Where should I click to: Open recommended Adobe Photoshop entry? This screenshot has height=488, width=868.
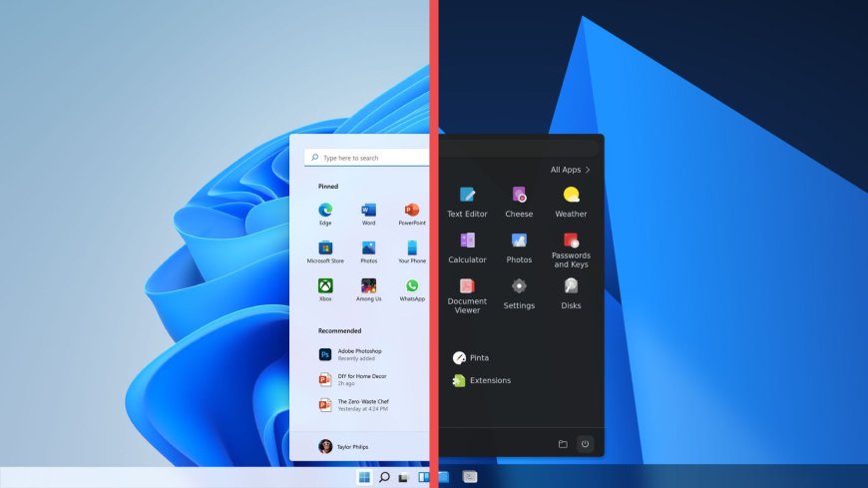[351, 354]
